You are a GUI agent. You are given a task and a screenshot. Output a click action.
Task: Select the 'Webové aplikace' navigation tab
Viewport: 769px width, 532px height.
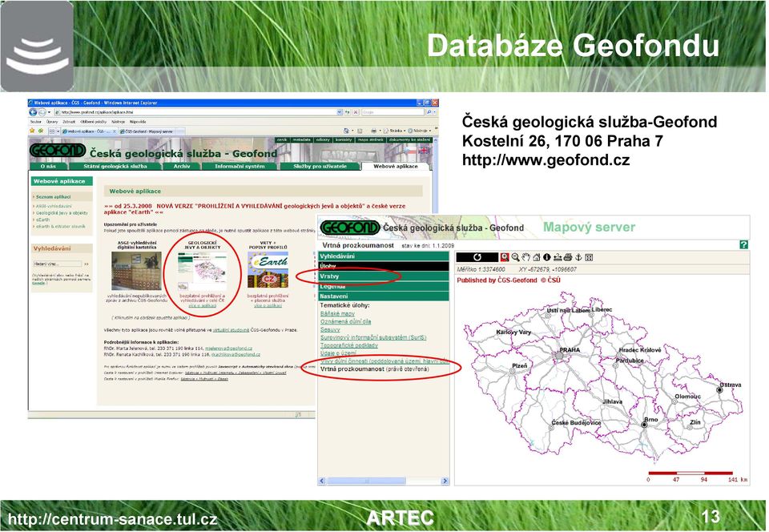pos(395,167)
